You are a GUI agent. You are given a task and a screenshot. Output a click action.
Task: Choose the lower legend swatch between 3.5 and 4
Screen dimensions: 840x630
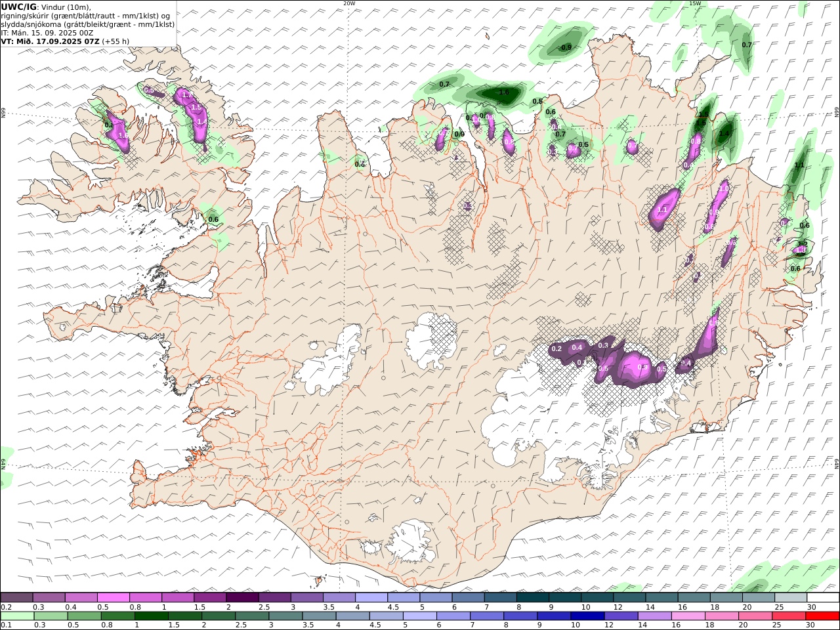(319, 616)
